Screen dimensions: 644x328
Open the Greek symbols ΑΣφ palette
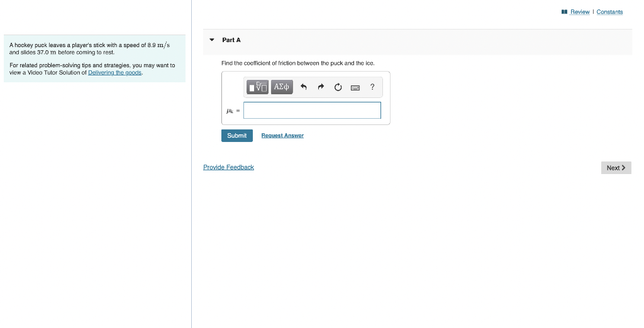(282, 87)
